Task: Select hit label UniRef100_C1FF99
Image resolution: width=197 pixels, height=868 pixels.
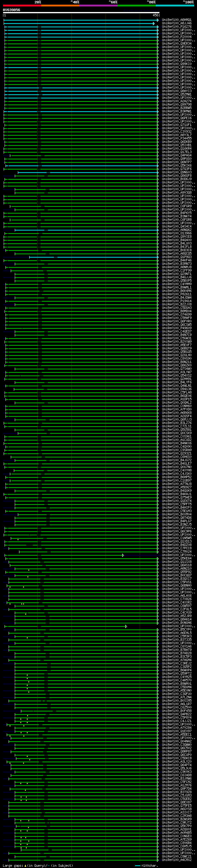Action: (176, 271)
